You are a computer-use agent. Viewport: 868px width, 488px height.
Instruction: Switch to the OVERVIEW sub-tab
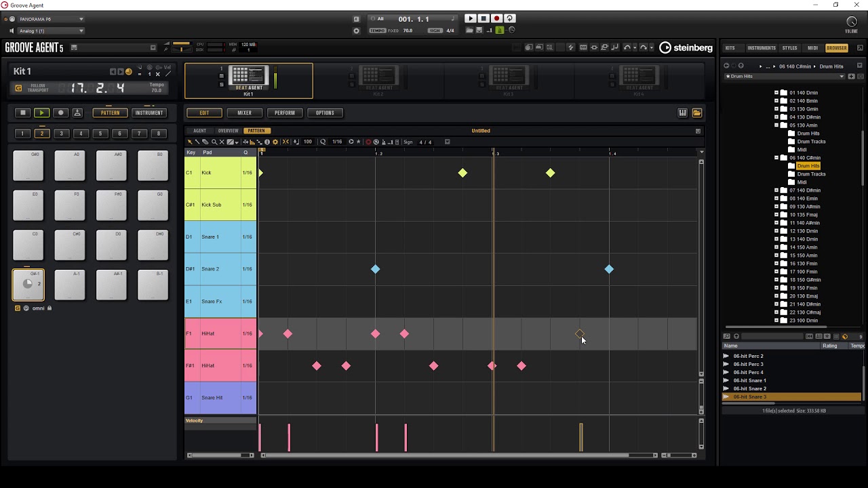click(x=228, y=131)
